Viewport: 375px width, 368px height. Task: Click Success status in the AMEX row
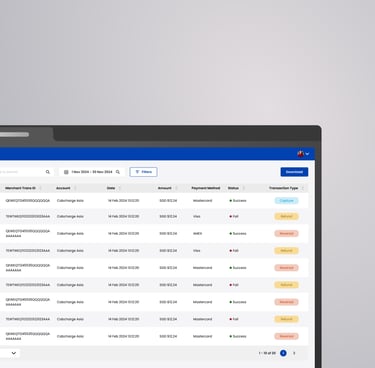pyautogui.click(x=238, y=234)
